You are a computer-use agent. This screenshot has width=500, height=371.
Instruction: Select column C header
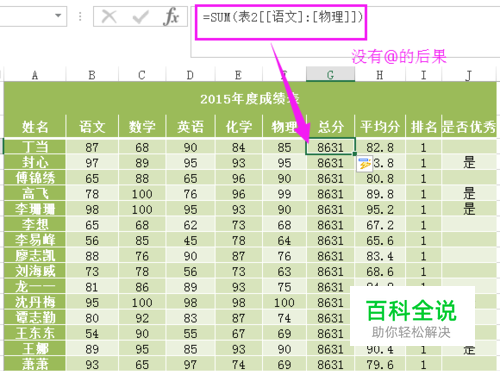point(142,75)
